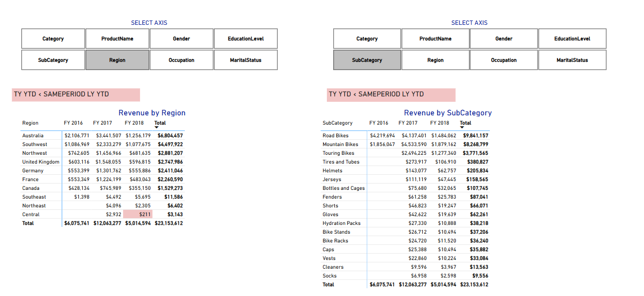Viewport: 644px width, 296px height.
Task: Deselect the highlighted Region button in left selector
Action: 117,60
